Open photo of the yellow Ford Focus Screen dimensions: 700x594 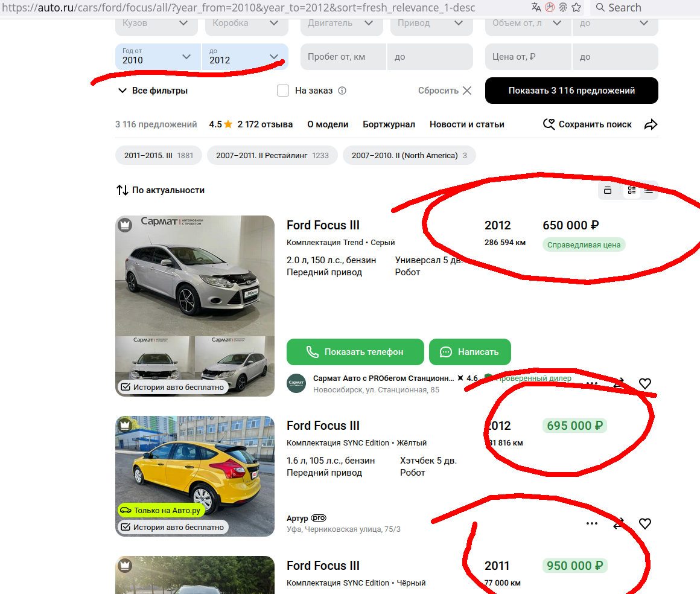[x=195, y=476]
